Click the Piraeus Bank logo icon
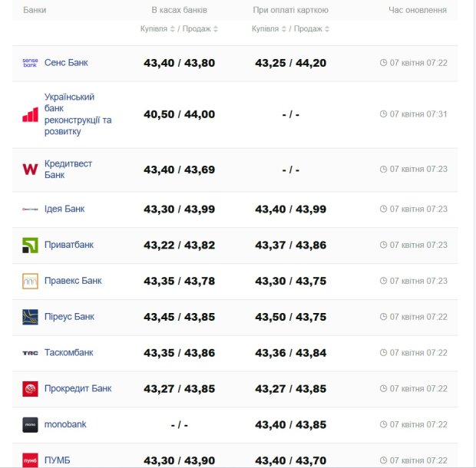This screenshot has height=468, width=476. pos(30,317)
